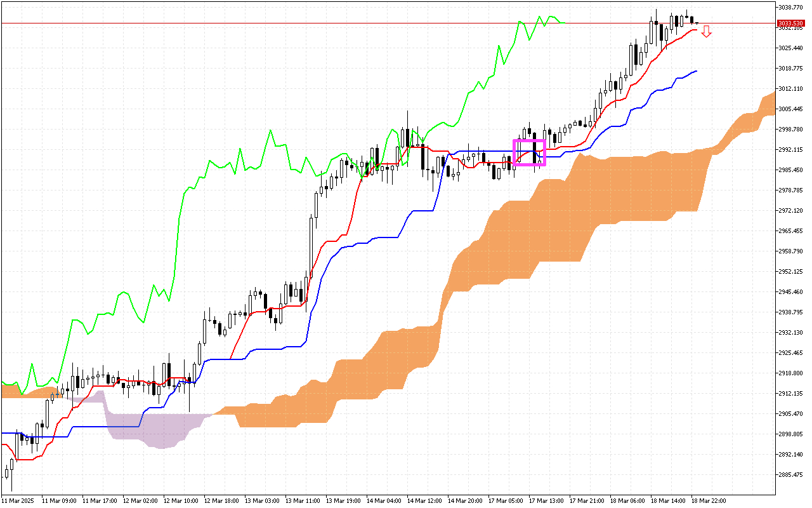The width and height of the screenshot is (812, 508).
Task: Select the 13 Mar 03:00 time label
Action: pos(261,501)
